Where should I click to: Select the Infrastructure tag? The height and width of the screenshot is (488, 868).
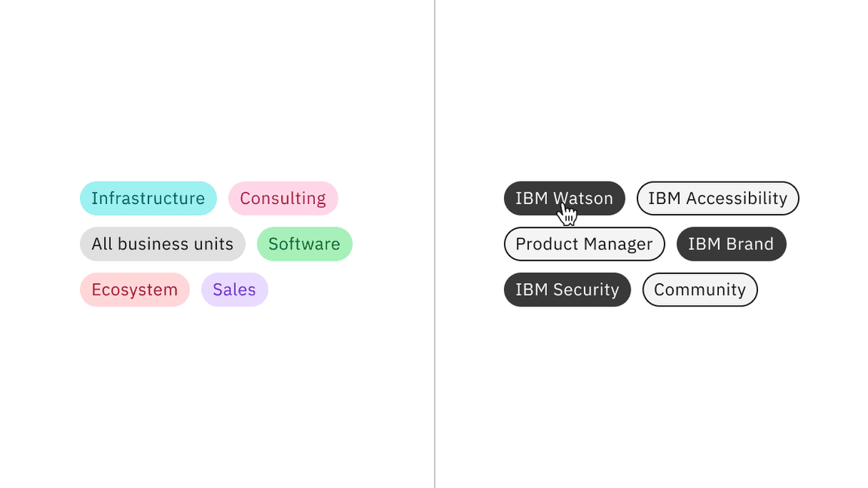pyautogui.click(x=148, y=198)
